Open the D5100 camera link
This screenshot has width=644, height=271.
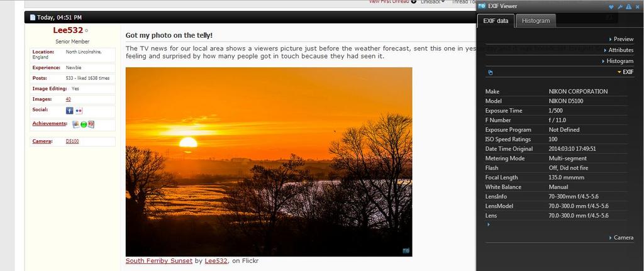tap(72, 141)
